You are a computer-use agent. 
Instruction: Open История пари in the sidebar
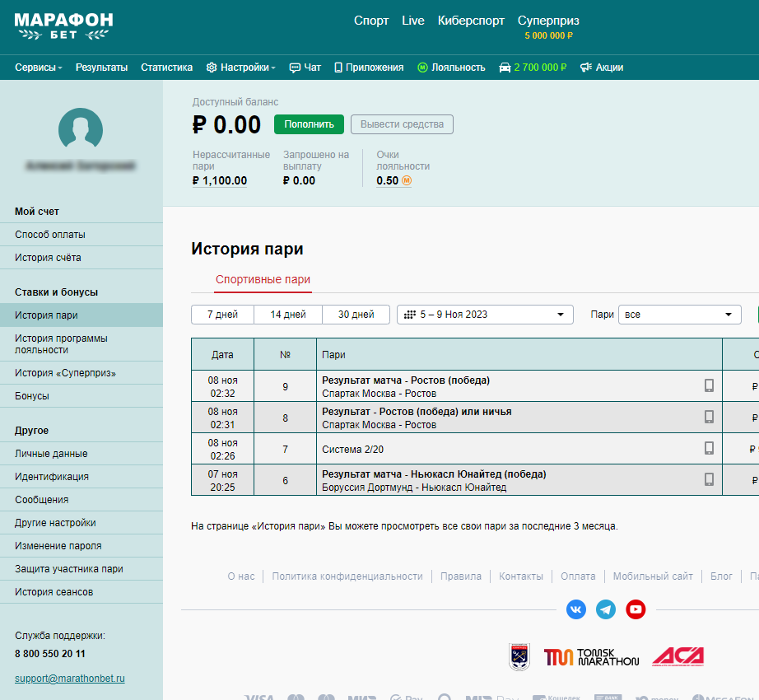(81, 315)
